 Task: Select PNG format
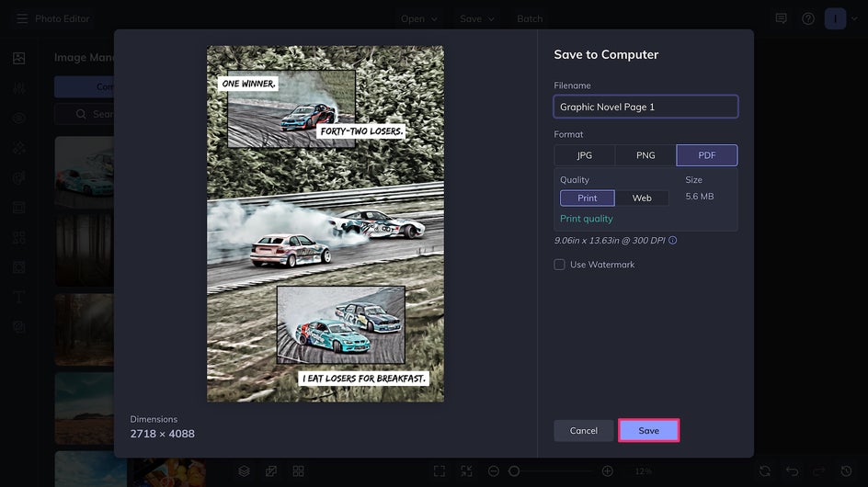click(x=645, y=155)
